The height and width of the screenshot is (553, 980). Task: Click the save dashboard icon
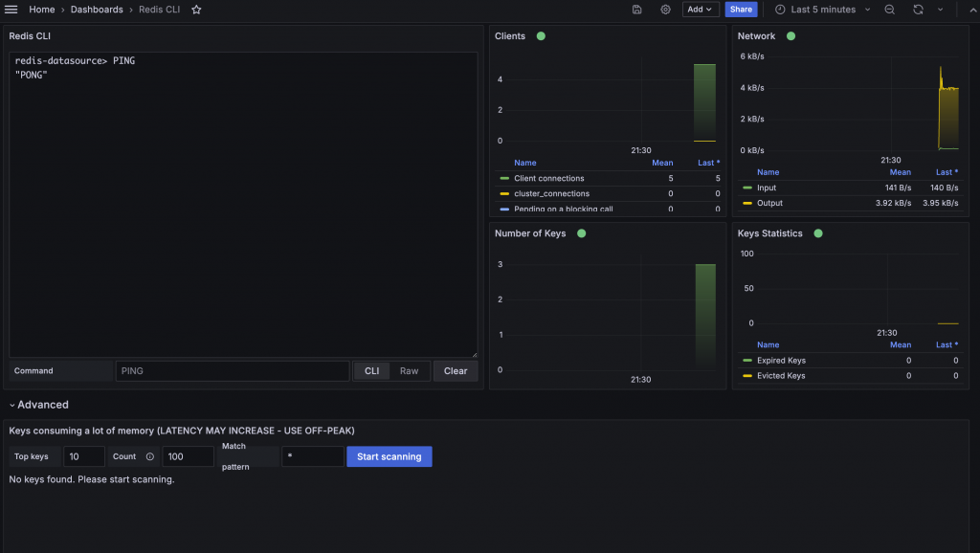(636, 10)
